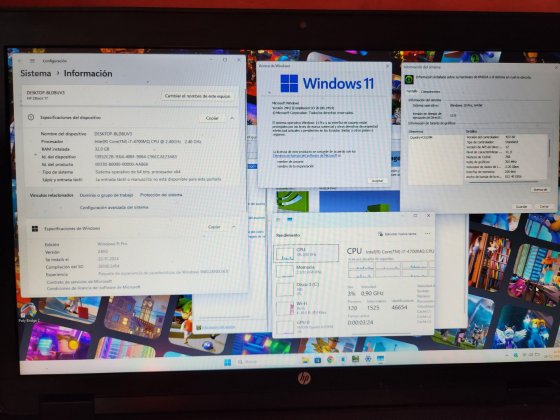
Task: Click the Sistema breadcrumb in Settings
Action: [35, 73]
